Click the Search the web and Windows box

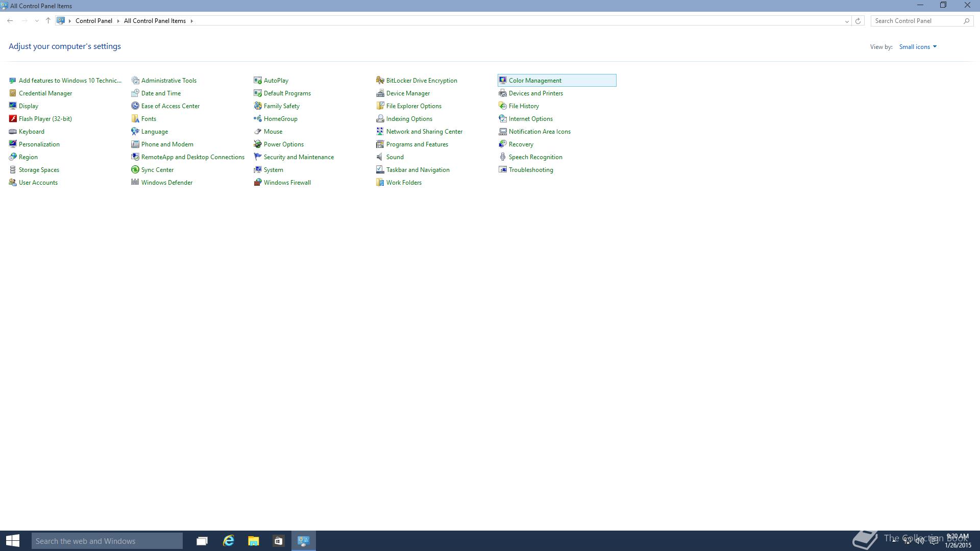(107, 541)
